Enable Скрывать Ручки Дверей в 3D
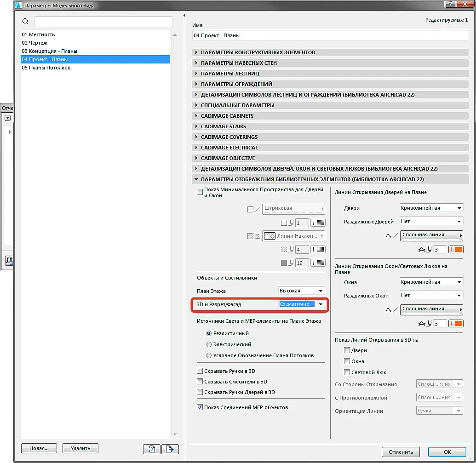The image size is (476, 463). point(200,392)
